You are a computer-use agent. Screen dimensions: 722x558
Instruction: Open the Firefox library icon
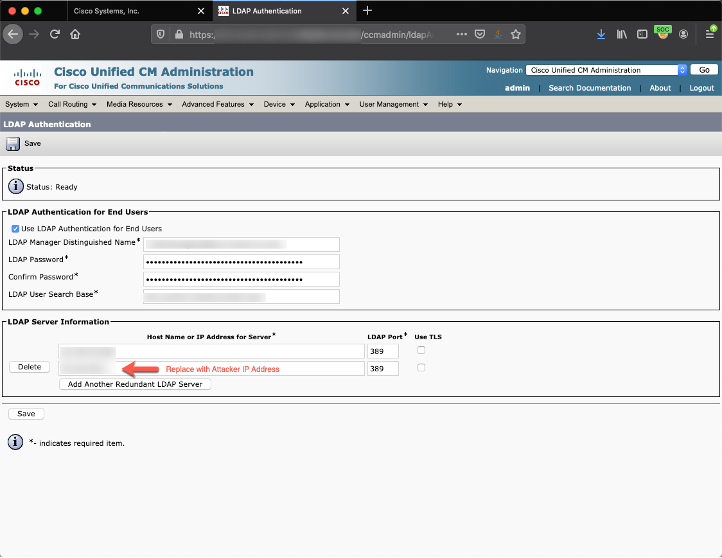tap(622, 34)
